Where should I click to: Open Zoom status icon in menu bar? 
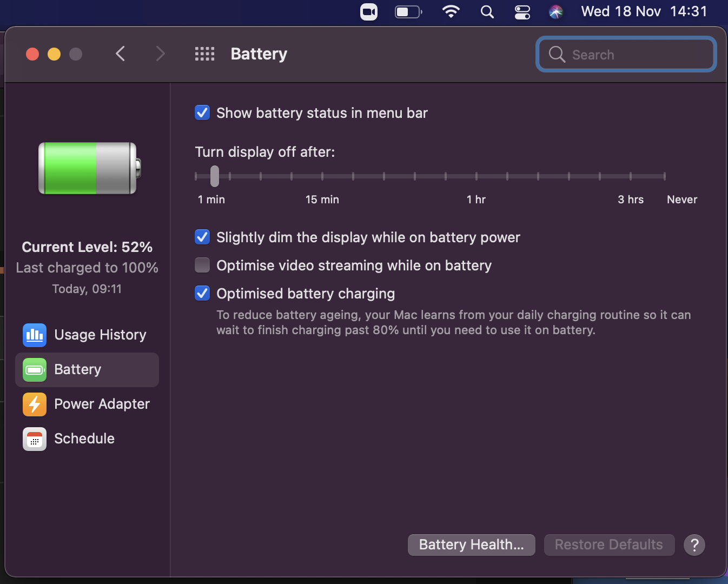point(369,11)
